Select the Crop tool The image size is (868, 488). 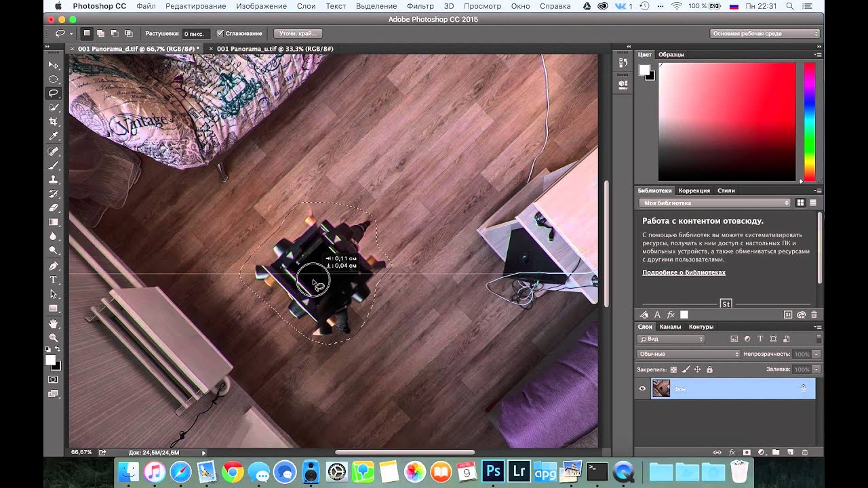click(x=54, y=122)
